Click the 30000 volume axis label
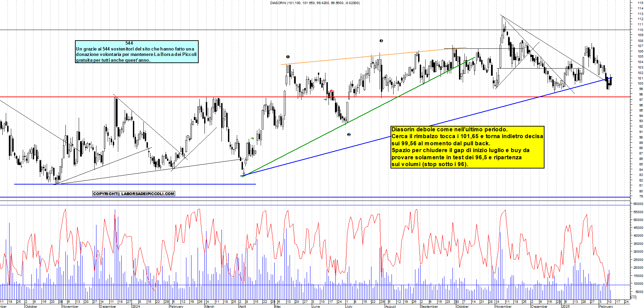Screen dimensions: 644x308 (x=638, y=251)
